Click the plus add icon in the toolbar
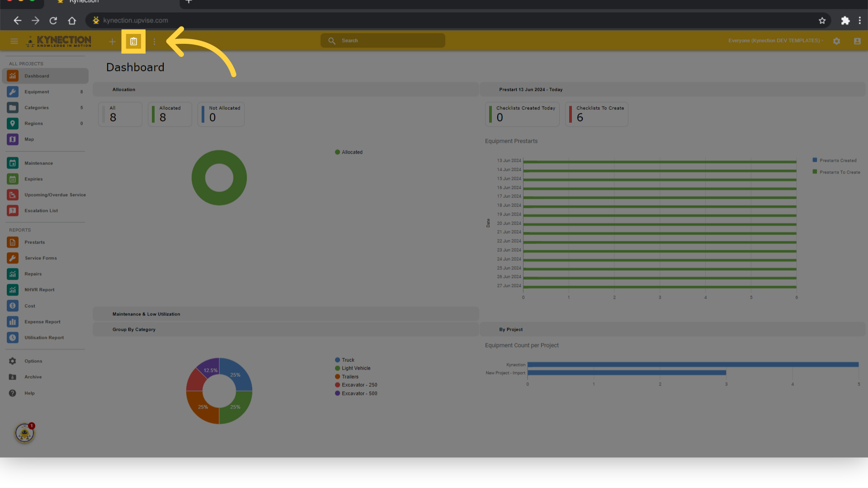The width and height of the screenshot is (868, 488). (x=112, y=42)
